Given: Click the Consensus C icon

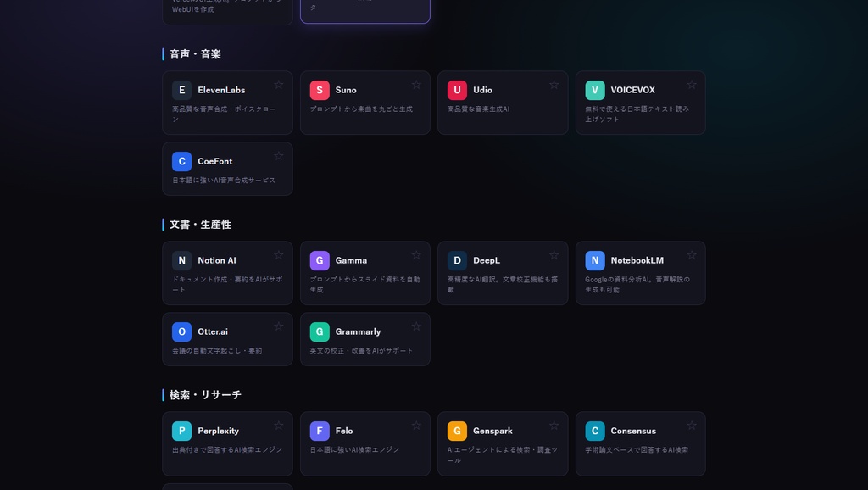Looking at the screenshot, I should 595,432.
